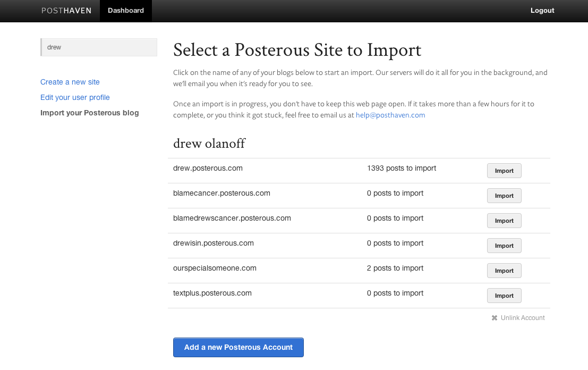588x370 pixels.
Task: Click the textplus.posterous.com blog name
Action: click(x=212, y=293)
